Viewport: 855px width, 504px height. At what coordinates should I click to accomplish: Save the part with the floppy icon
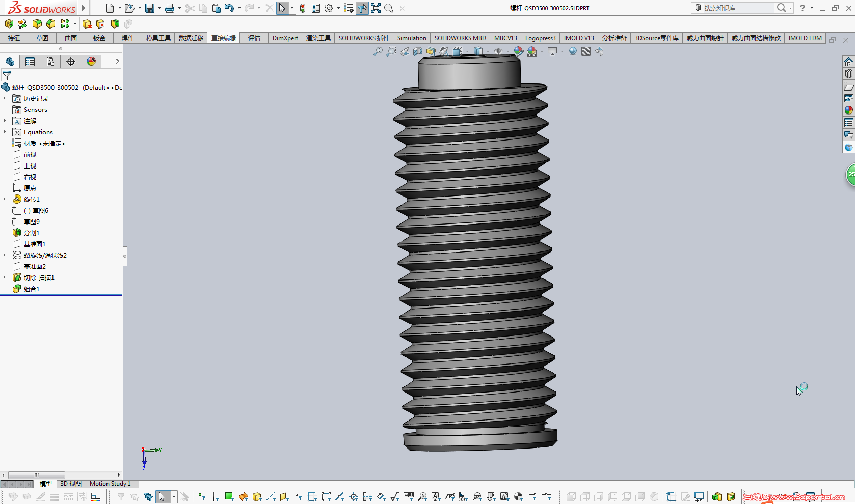tap(150, 8)
